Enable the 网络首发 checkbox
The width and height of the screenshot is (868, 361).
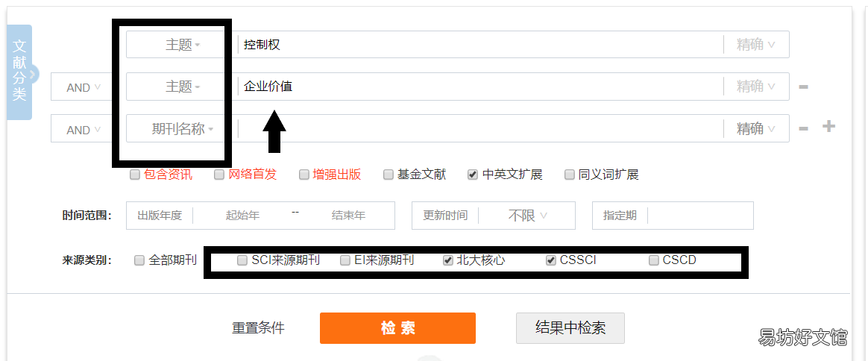[x=219, y=175]
